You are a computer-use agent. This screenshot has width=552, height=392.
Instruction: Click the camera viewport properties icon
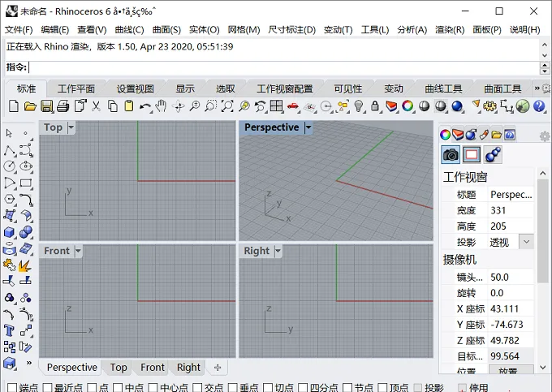coord(451,154)
